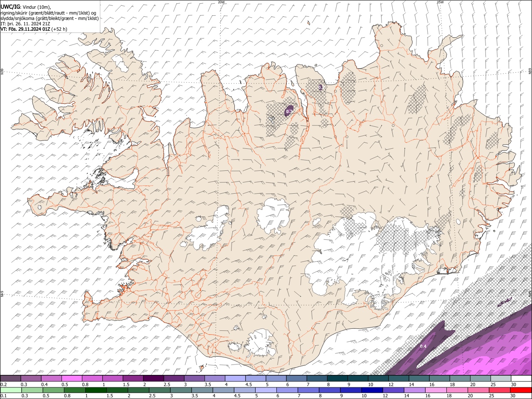Pick bright red lower swatch starting at 30

tap(521, 390)
